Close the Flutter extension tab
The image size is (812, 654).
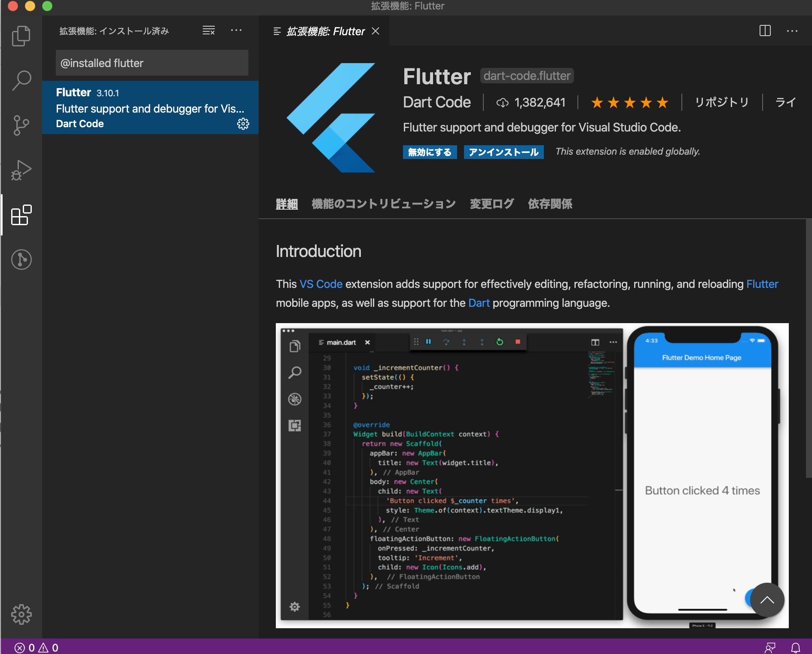click(375, 31)
